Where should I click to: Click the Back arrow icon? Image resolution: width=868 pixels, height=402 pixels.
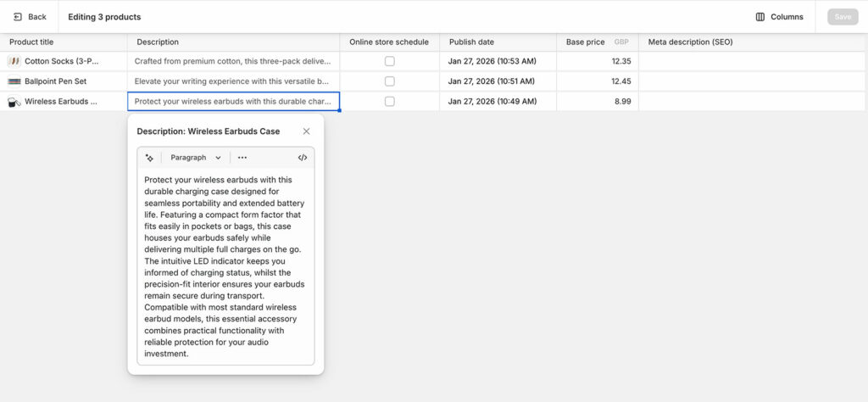point(17,17)
